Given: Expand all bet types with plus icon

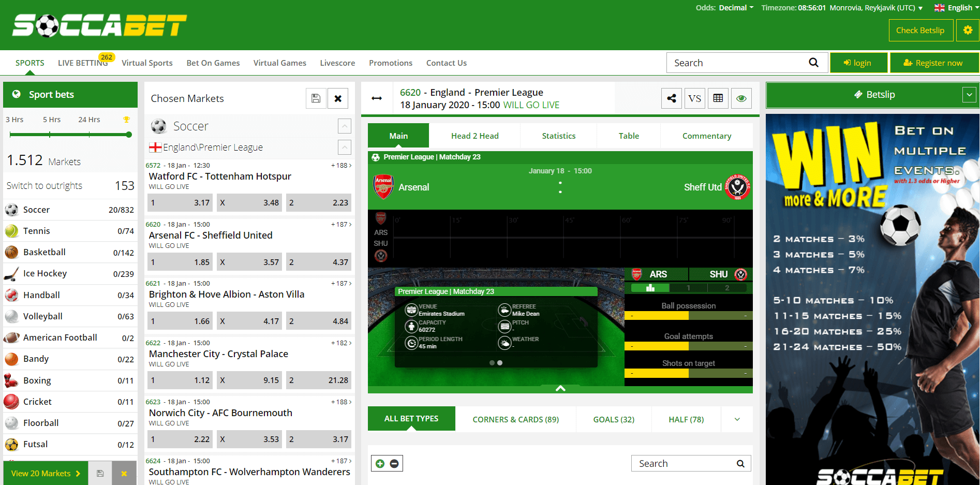Looking at the screenshot, I should tap(380, 464).
